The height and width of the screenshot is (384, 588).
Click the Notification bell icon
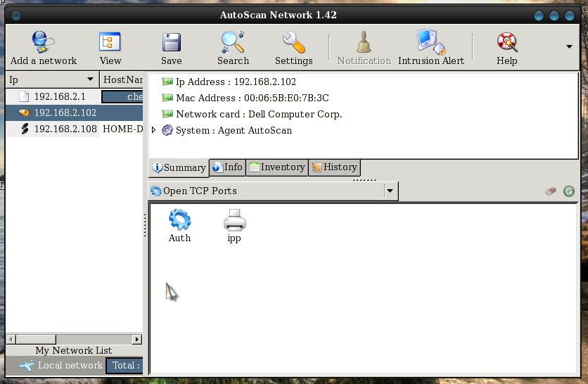(364, 42)
